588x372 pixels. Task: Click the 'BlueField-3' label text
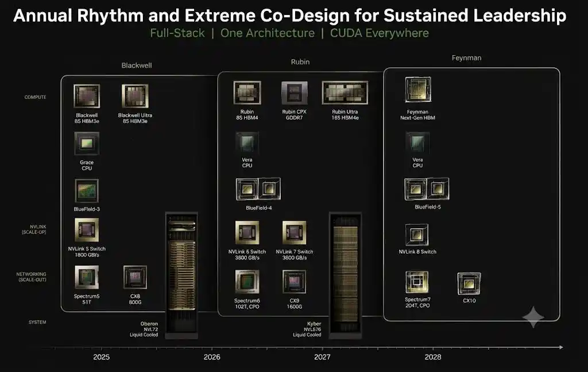87,209
